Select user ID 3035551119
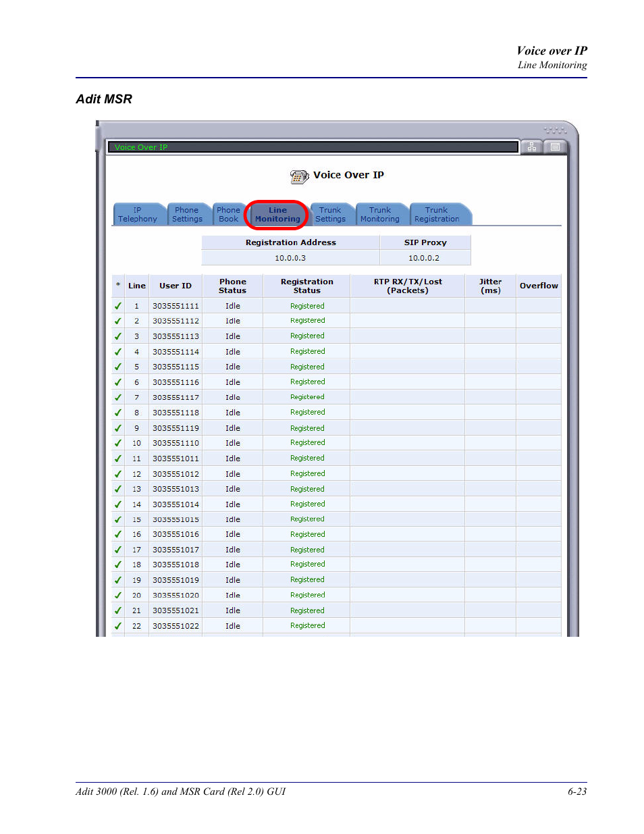The height and width of the screenshot is (834, 644). [x=176, y=428]
